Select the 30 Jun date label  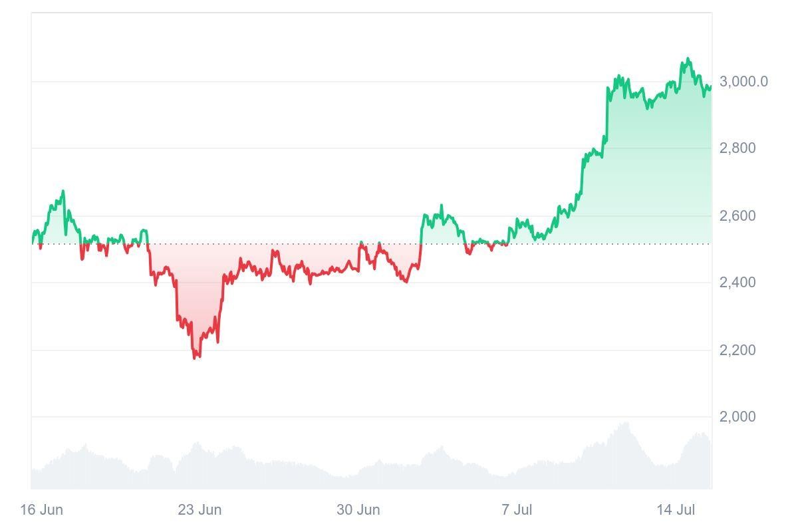(x=358, y=510)
